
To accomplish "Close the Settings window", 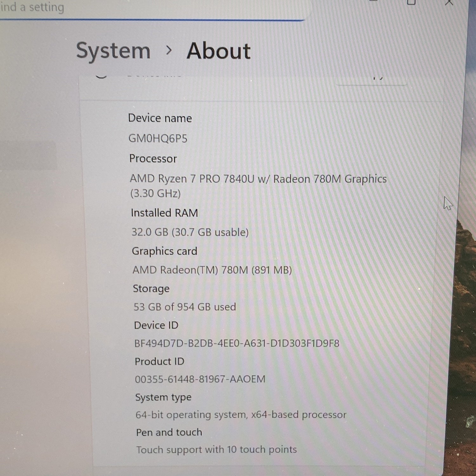I will click(x=449, y=3).
